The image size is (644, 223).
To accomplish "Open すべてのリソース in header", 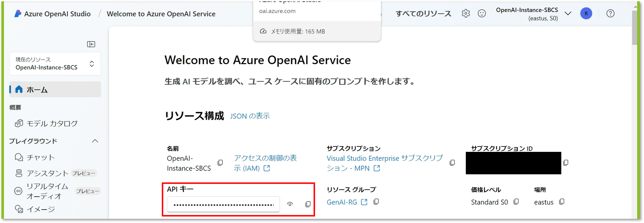I will click(x=423, y=13).
